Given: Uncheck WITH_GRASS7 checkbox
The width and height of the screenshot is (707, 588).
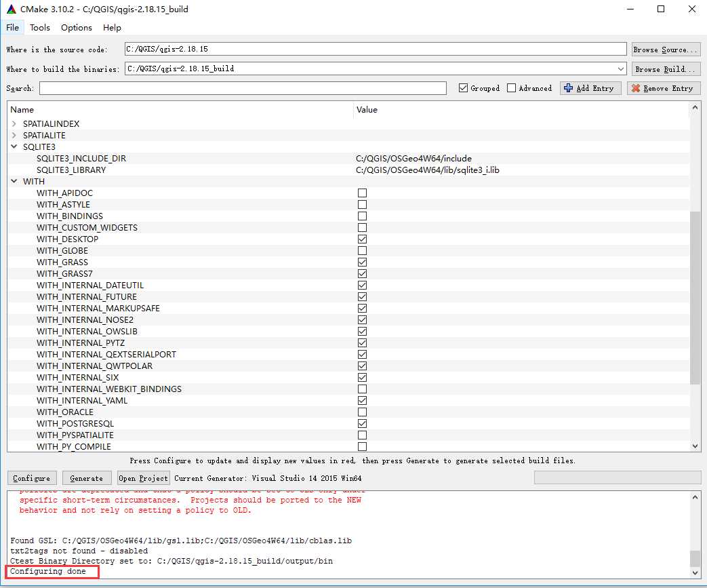Looking at the screenshot, I should [x=362, y=273].
